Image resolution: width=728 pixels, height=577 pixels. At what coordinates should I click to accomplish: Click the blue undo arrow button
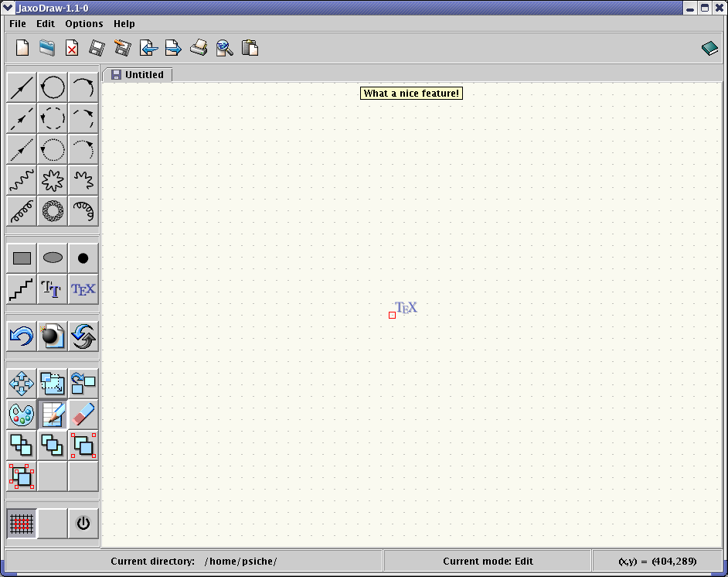(22, 336)
